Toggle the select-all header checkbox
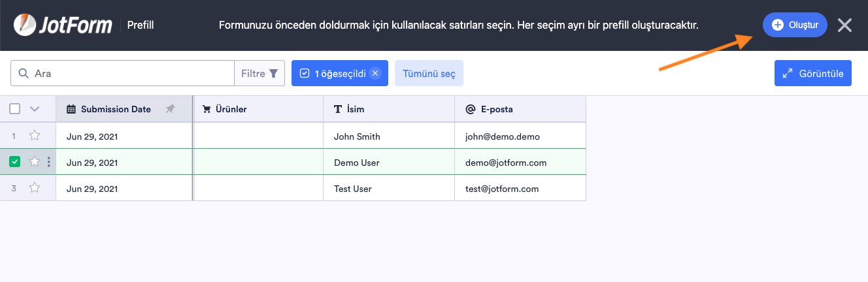 coord(15,109)
